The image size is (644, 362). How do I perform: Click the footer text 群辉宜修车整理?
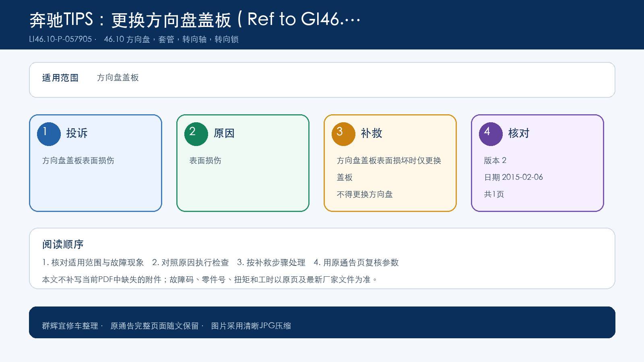(70, 326)
